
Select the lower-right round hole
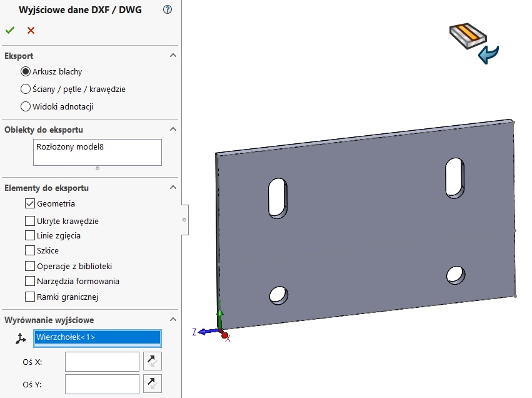456,275
